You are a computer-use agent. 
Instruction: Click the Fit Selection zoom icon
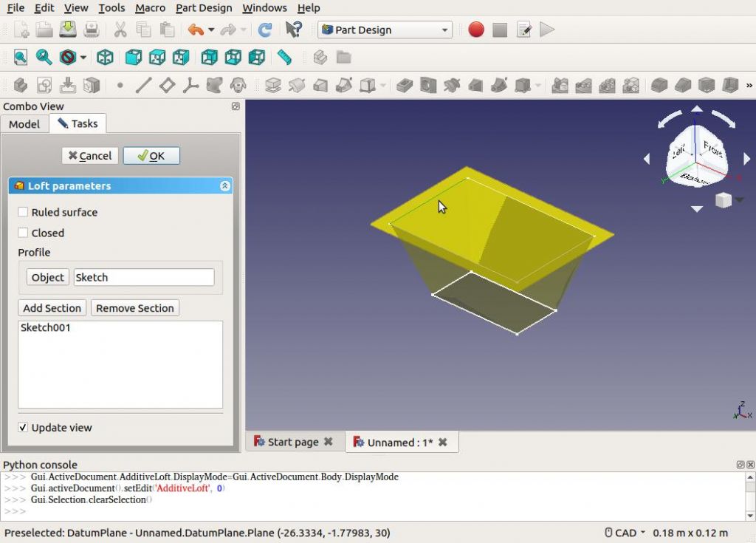pyautogui.click(x=44, y=57)
